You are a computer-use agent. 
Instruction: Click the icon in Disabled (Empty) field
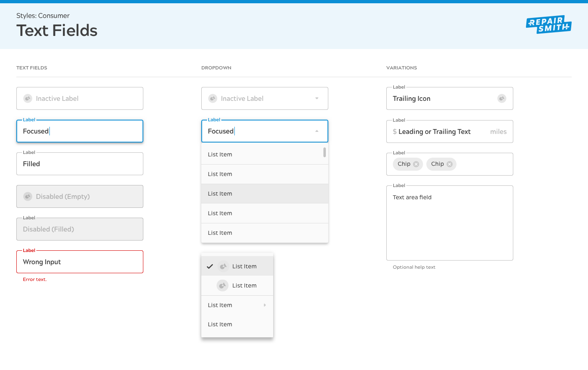[28, 196]
